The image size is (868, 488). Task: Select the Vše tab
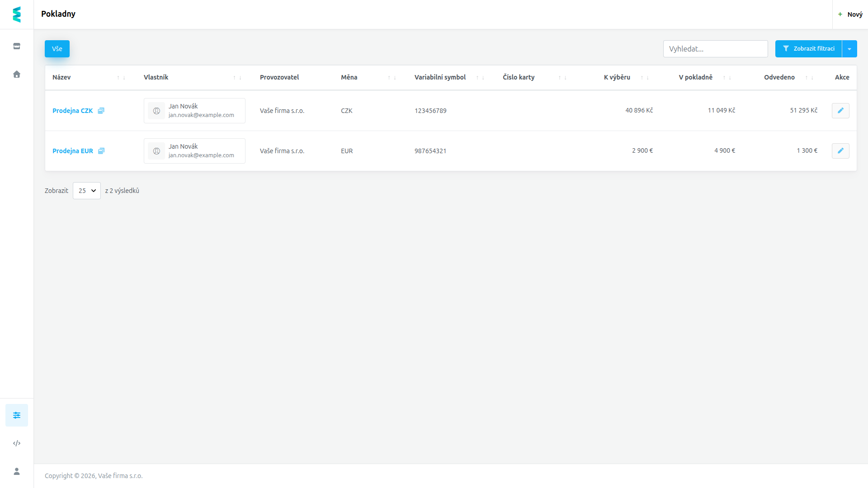[x=57, y=49]
